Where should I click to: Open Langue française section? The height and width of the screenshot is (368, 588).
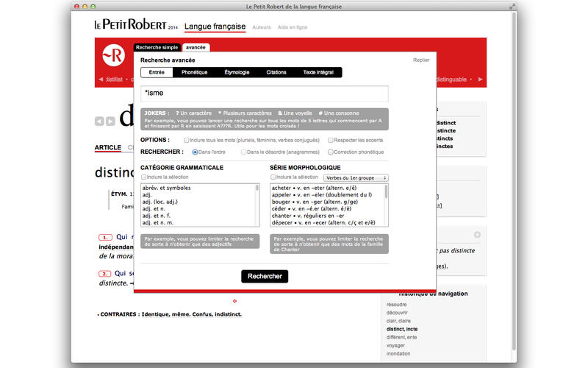click(x=215, y=26)
